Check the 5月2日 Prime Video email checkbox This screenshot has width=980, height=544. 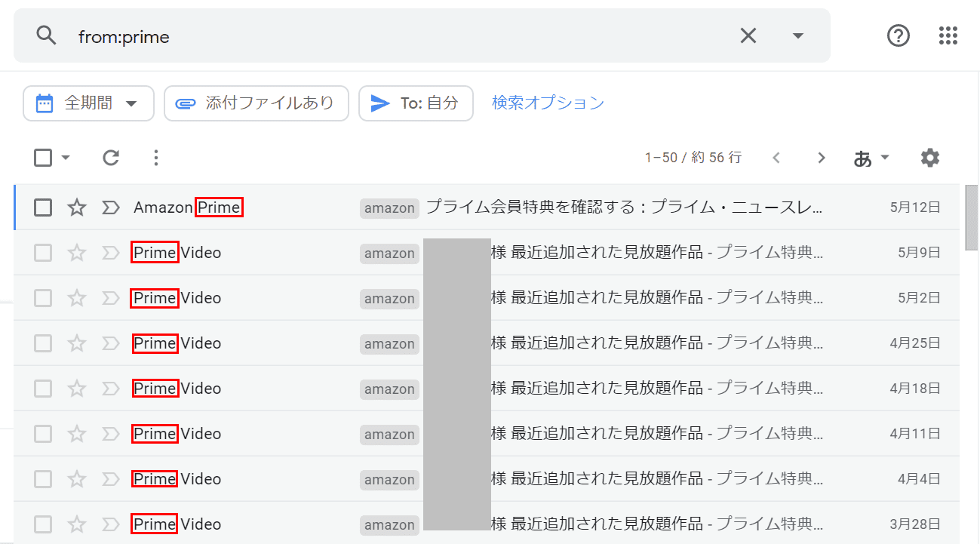(x=43, y=298)
